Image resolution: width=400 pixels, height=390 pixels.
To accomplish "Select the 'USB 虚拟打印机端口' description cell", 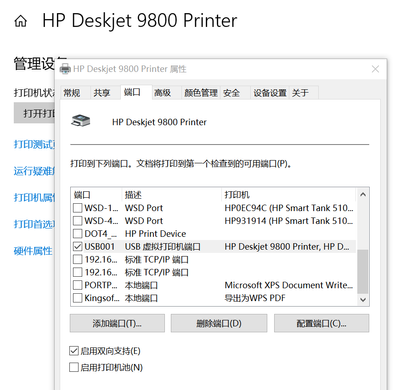I will click(163, 247).
